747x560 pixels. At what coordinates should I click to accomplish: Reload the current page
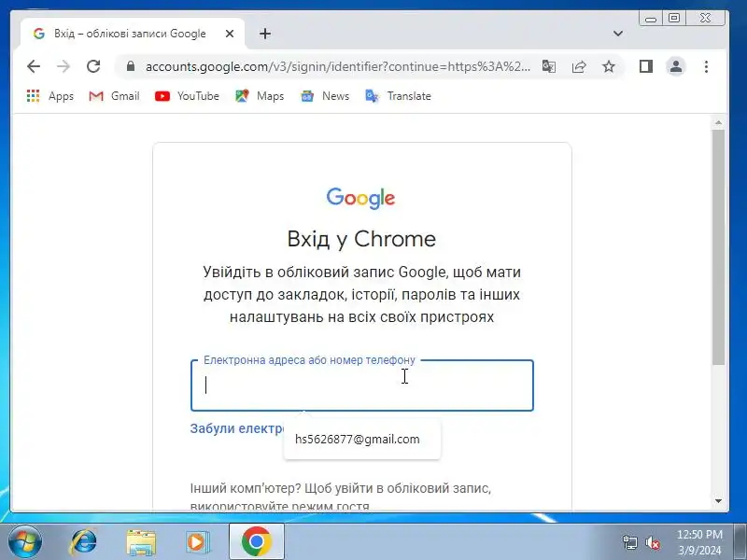pos(93,66)
